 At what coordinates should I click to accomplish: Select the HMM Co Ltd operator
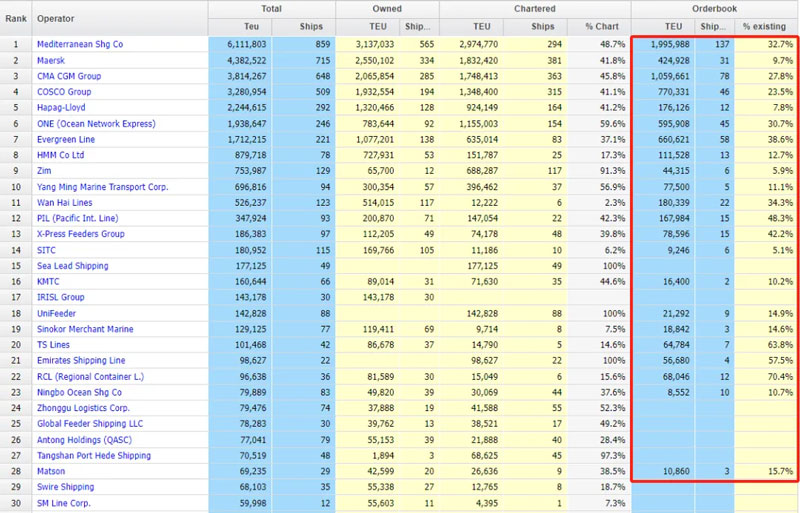pyautogui.click(x=62, y=155)
